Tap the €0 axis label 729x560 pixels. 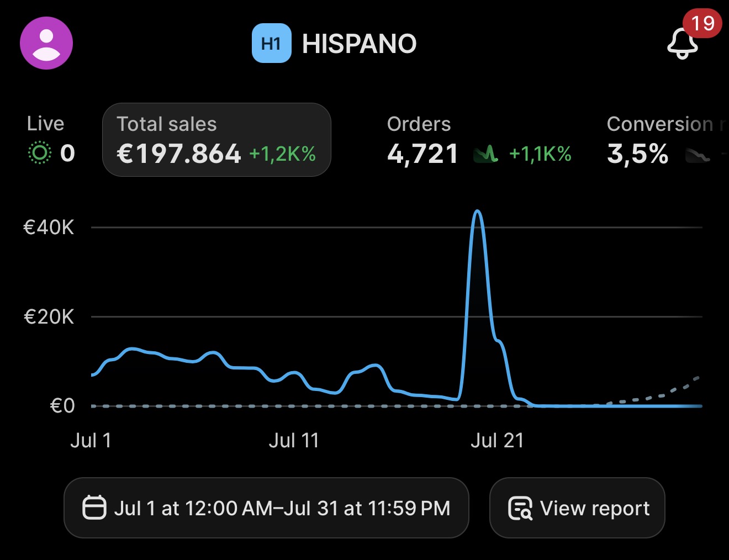tap(62, 406)
